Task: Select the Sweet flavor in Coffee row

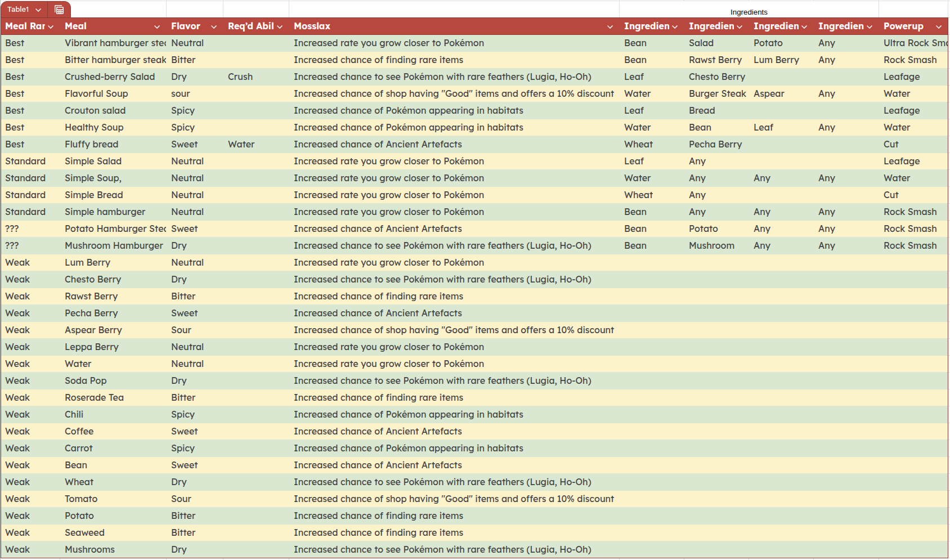Action: point(195,431)
